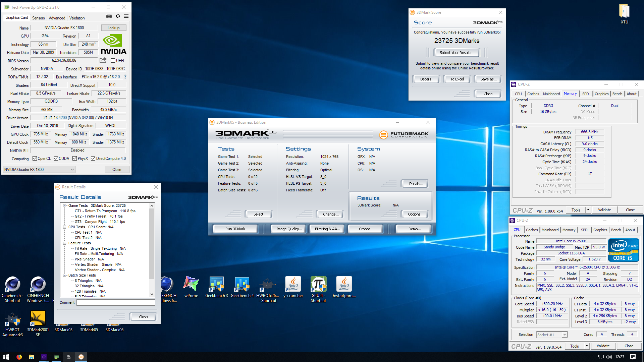
Task: Click the Windows Start button
Action: (6, 357)
